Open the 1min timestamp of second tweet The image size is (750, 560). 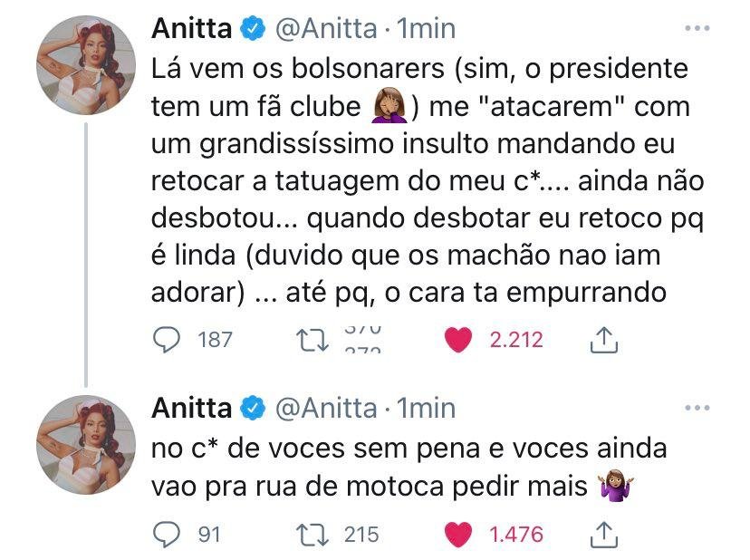(x=426, y=409)
